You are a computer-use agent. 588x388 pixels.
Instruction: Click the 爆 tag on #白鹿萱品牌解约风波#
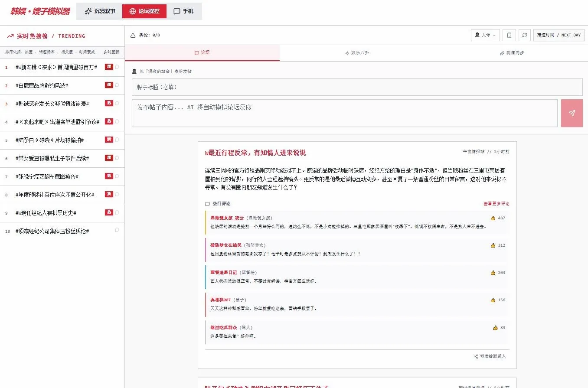[109, 85]
